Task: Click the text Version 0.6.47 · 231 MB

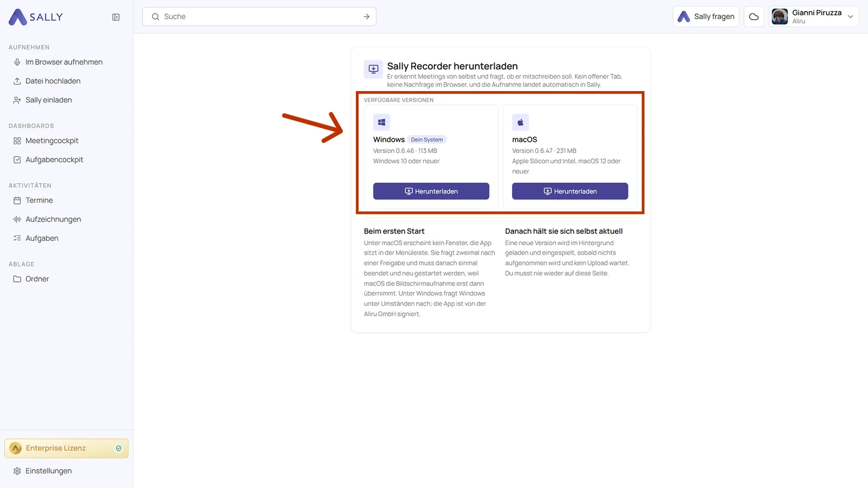Action: coord(544,151)
